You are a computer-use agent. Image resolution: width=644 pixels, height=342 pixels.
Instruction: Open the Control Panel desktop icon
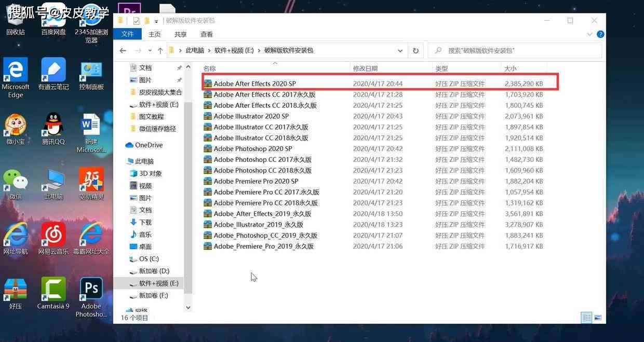click(x=91, y=74)
